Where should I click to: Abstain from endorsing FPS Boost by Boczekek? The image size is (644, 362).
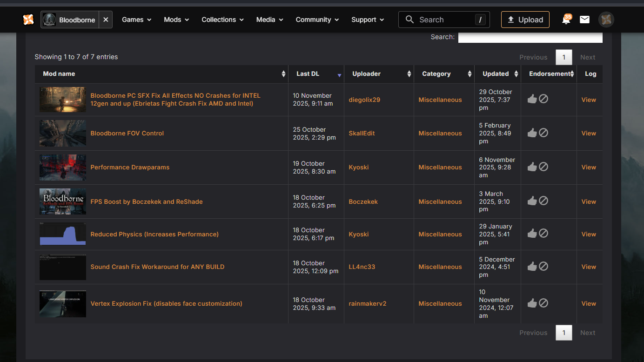543,201
